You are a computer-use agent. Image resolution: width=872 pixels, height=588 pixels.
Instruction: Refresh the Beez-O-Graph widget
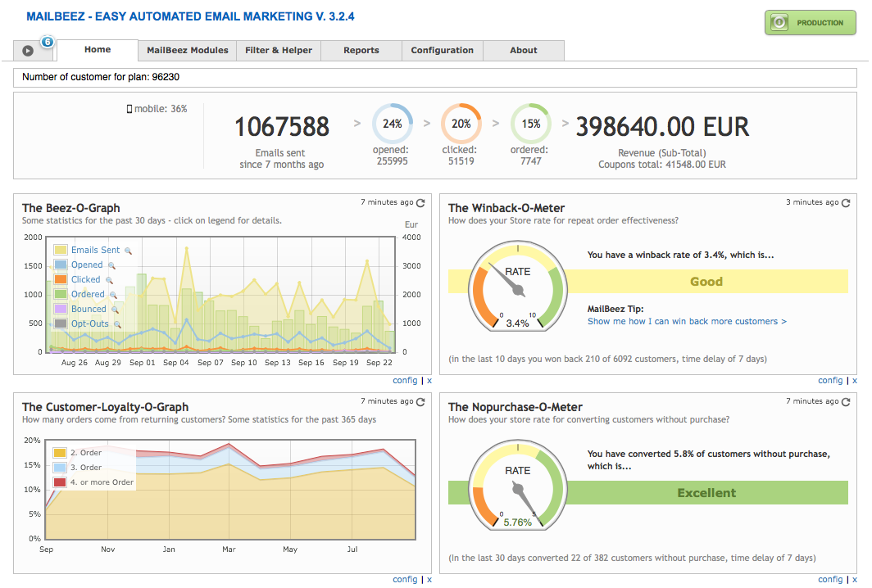point(420,203)
